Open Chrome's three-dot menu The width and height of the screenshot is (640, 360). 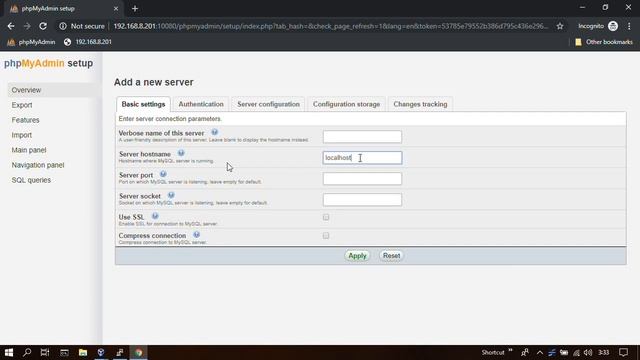[629, 26]
